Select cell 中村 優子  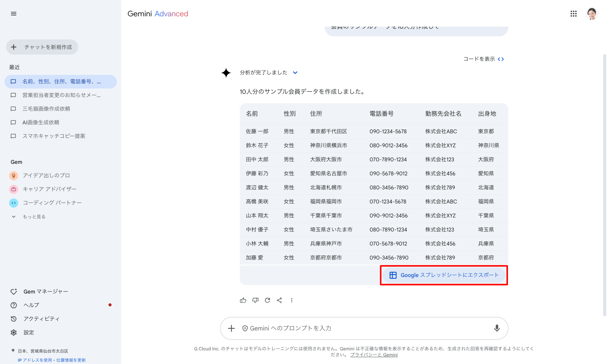pos(257,230)
